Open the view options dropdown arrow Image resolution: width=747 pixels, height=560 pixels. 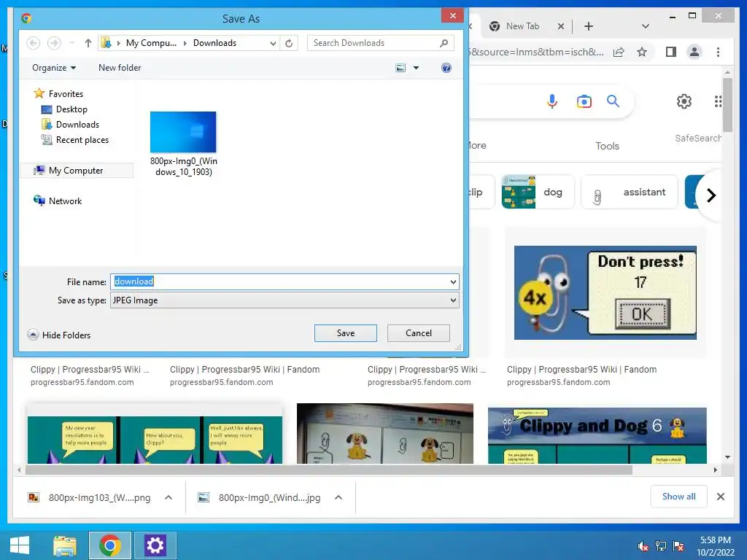point(416,68)
